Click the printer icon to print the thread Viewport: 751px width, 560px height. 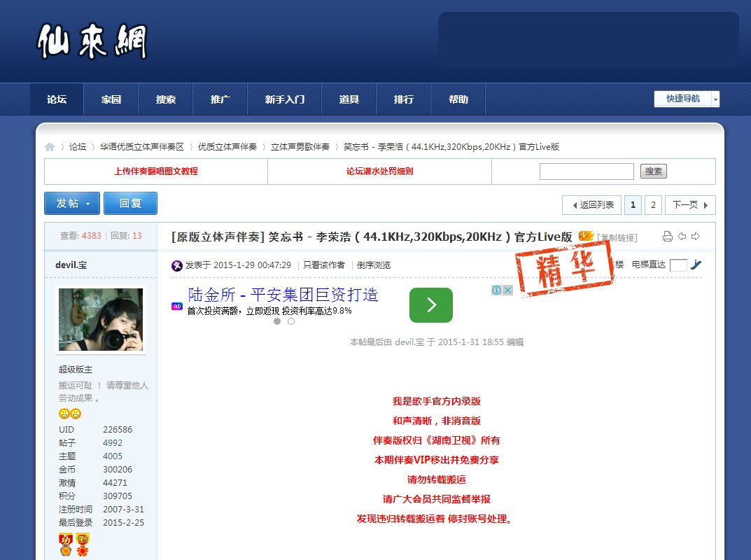pos(667,237)
